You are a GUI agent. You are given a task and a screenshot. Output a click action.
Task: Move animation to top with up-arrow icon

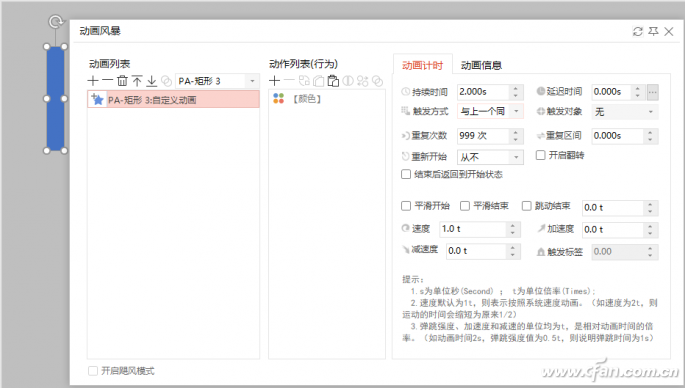tap(137, 81)
